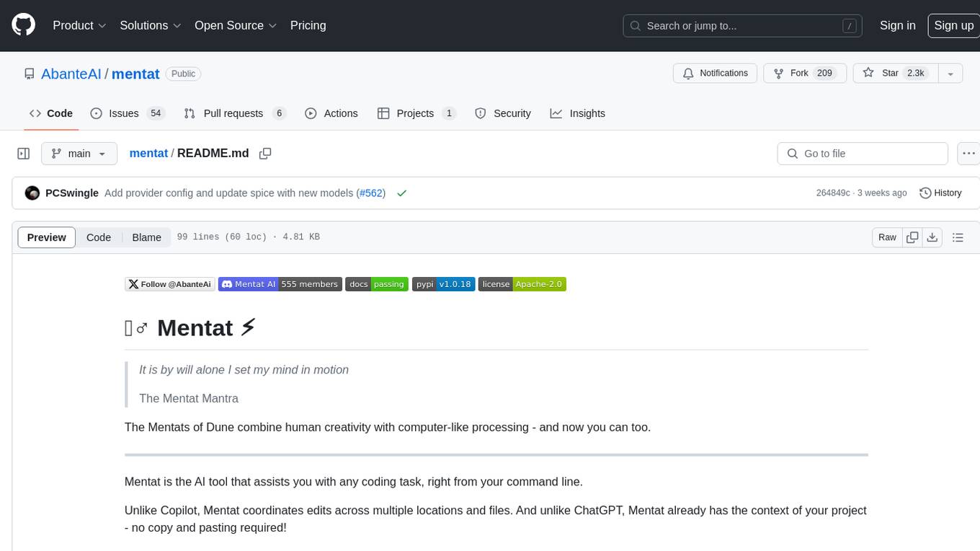Select the Code tab

point(51,113)
